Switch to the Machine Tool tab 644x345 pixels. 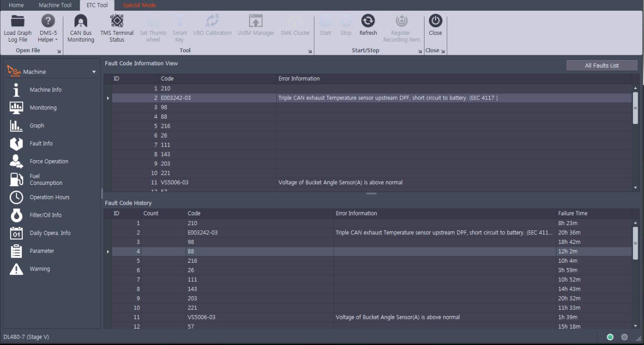pos(55,5)
